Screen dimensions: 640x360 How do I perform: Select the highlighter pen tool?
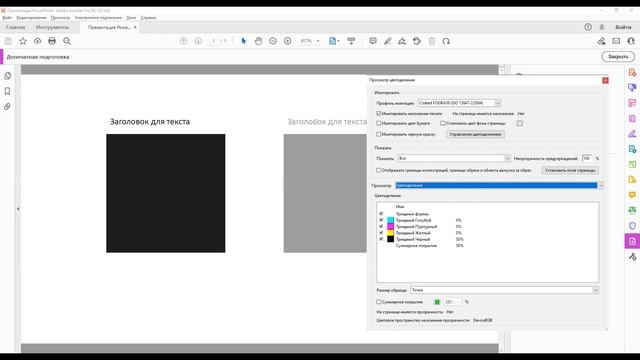click(387, 41)
